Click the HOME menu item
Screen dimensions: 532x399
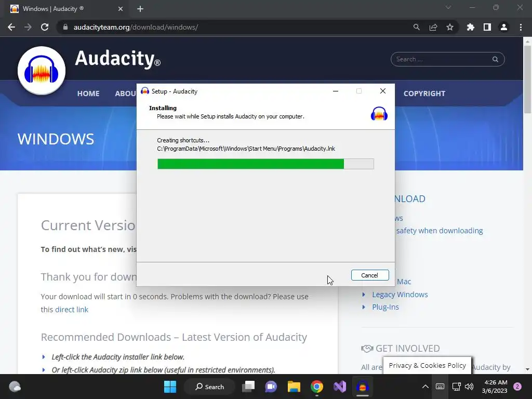point(88,94)
